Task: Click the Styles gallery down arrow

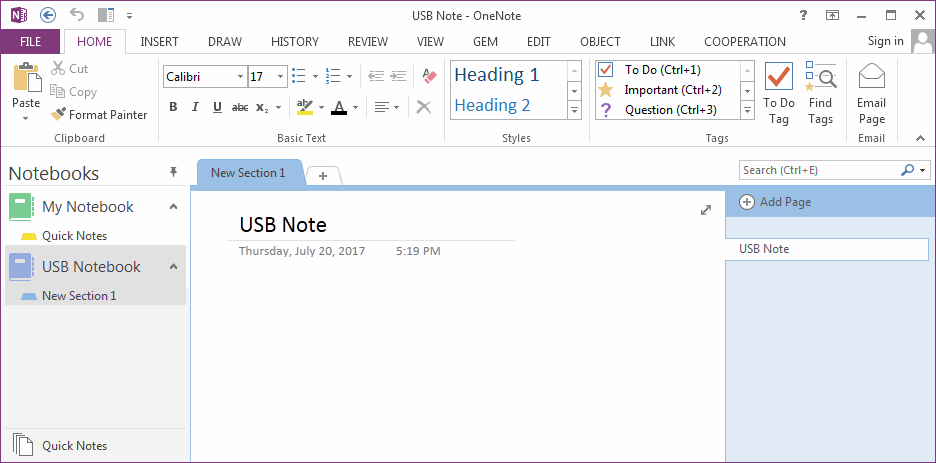Action: coord(574,91)
